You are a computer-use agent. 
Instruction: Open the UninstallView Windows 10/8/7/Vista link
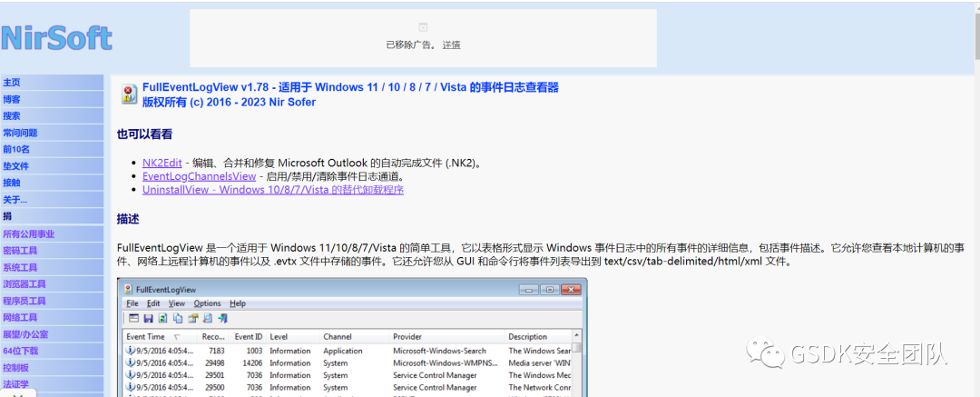pos(273,189)
